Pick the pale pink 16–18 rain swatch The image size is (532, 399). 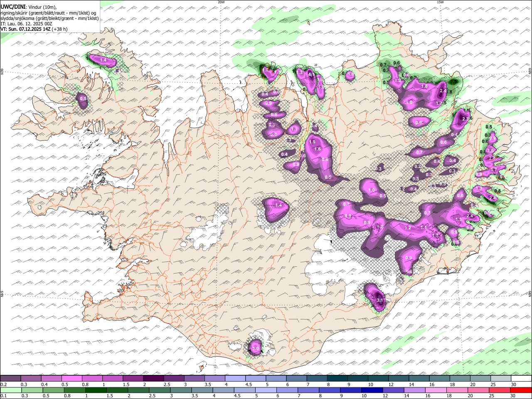436,390
